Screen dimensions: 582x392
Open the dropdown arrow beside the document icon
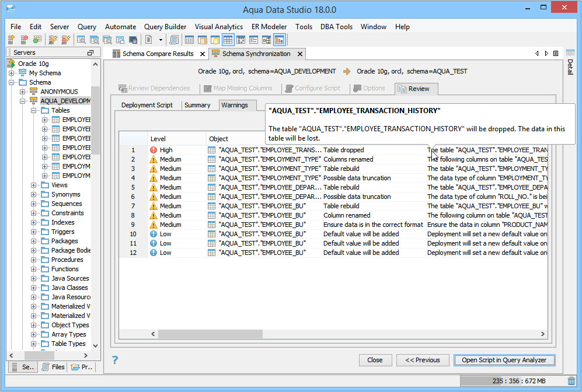(161, 40)
